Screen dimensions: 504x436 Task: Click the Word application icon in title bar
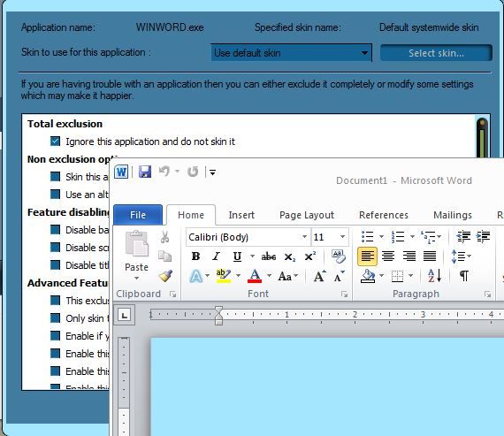pos(121,172)
